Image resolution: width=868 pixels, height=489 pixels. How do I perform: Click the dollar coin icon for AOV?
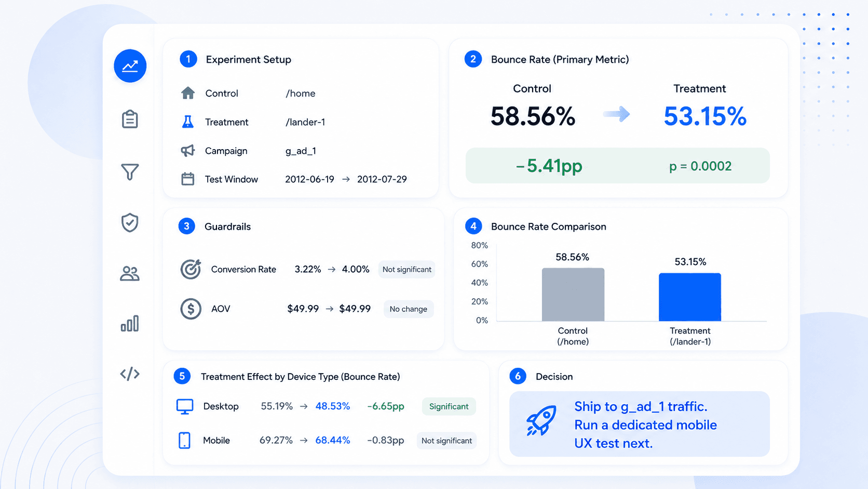191,309
